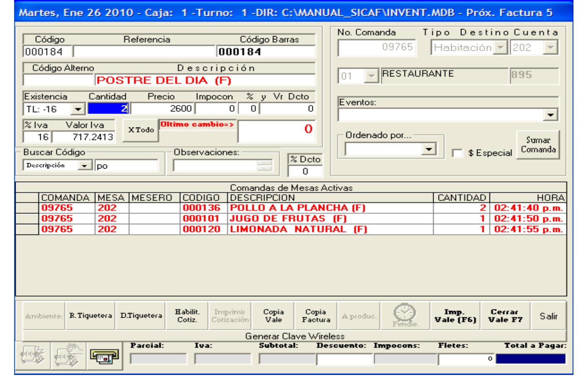
Task: Click the Cantidad input field
Action: (108, 109)
